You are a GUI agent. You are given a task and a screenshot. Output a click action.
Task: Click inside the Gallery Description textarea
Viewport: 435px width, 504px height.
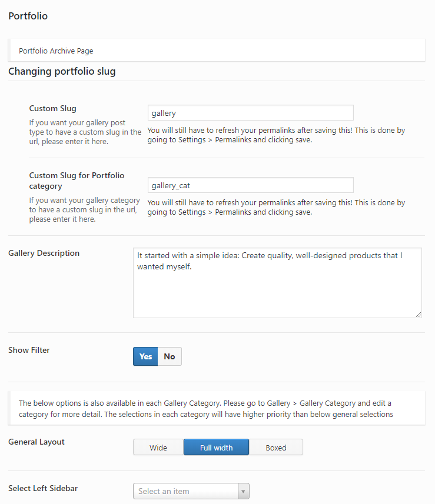[x=277, y=283]
